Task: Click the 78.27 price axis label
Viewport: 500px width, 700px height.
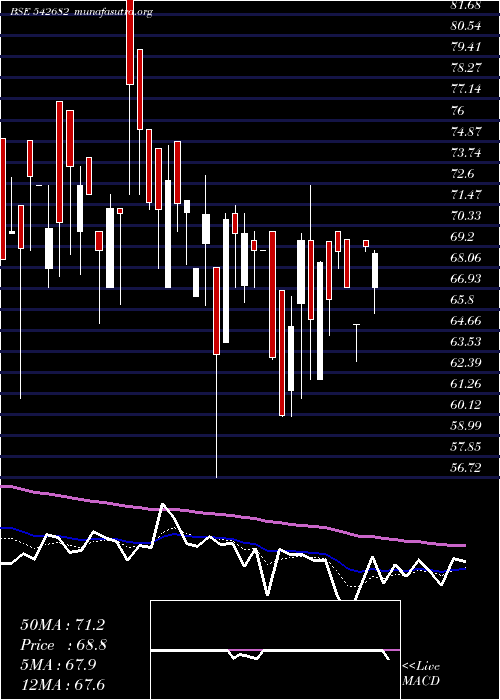Action: click(x=466, y=68)
